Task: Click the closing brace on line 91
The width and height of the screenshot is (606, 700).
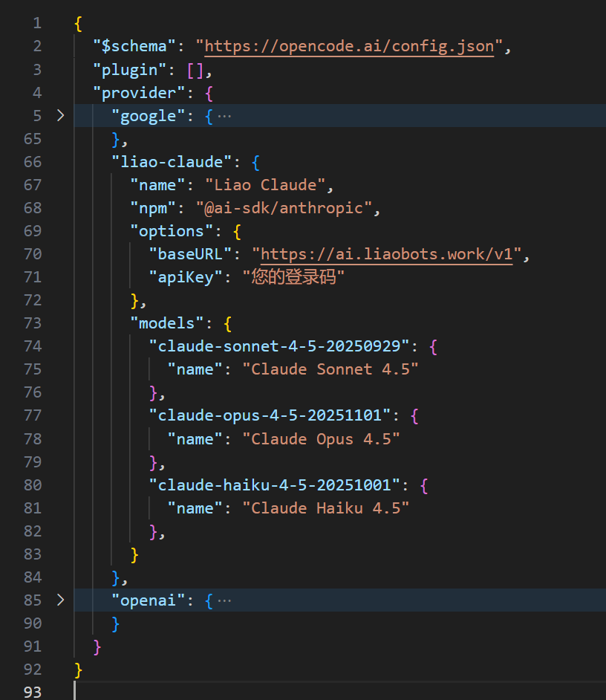Action: coord(97,647)
